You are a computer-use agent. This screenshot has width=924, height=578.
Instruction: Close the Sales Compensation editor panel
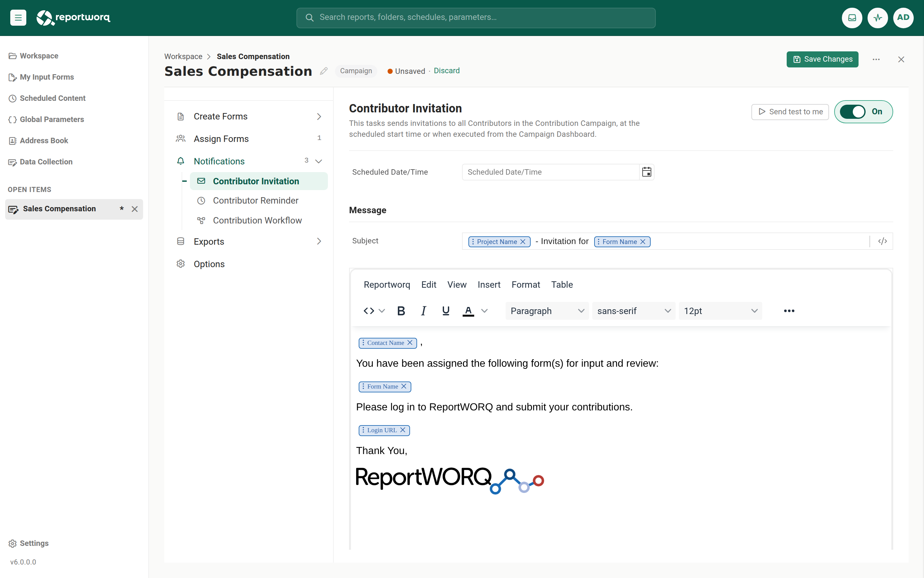tap(901, 59)
